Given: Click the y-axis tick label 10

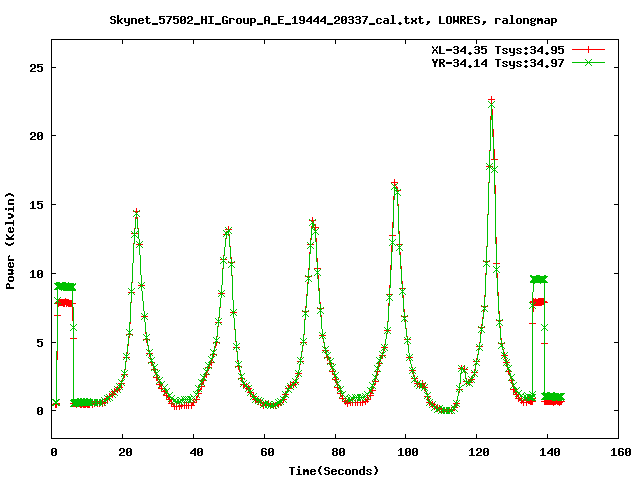Looking at the screenshot, I should tap(36, 274).
